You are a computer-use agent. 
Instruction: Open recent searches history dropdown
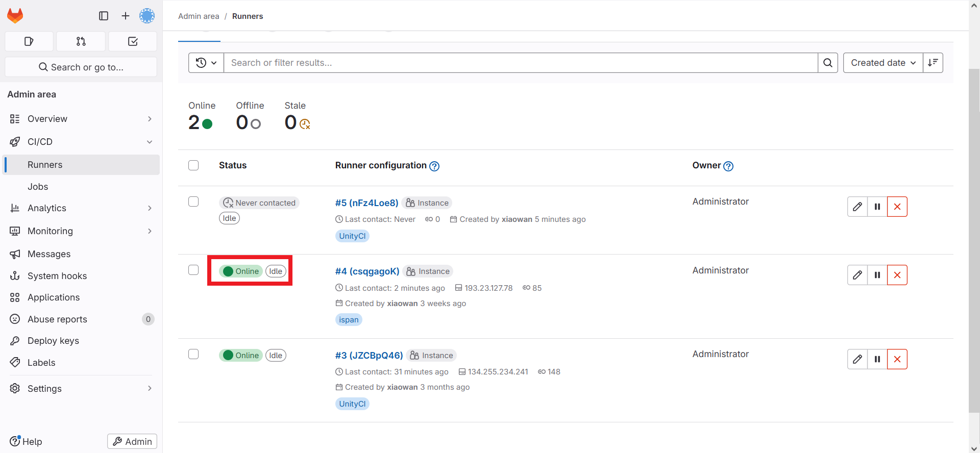click(x=206, y=63)
